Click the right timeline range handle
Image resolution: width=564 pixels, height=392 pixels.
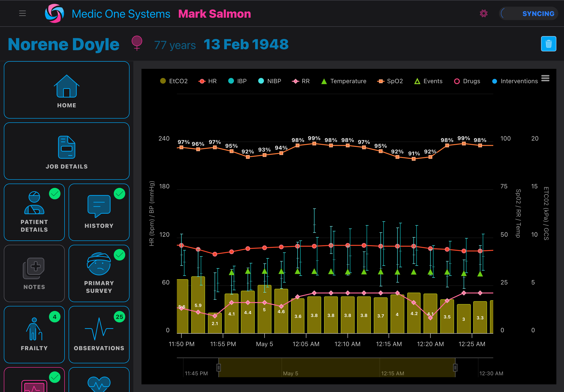456,367
